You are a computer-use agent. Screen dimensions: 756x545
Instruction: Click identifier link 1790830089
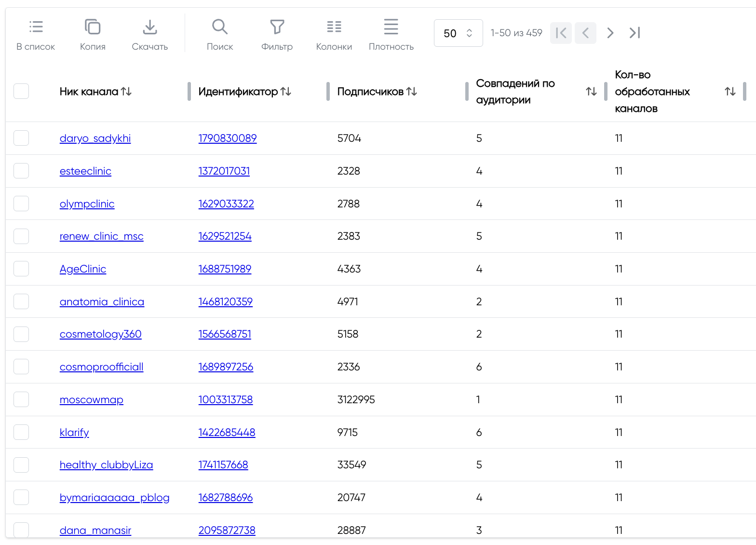click(x=228, y=138)
